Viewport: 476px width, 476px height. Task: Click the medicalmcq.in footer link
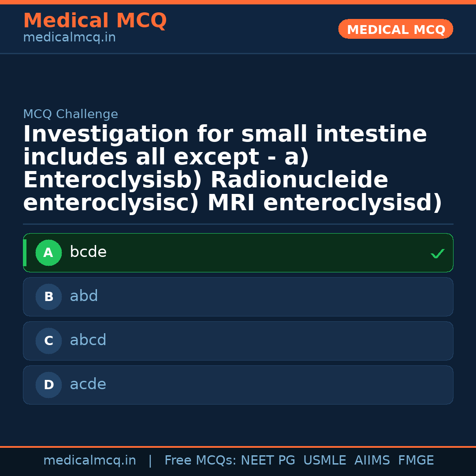(x=90, y=460)
